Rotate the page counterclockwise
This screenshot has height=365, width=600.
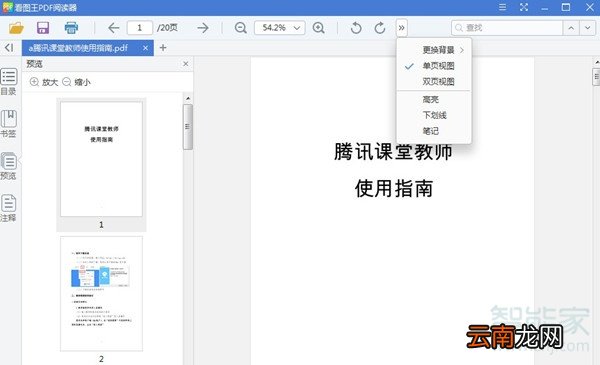point(356,28)
